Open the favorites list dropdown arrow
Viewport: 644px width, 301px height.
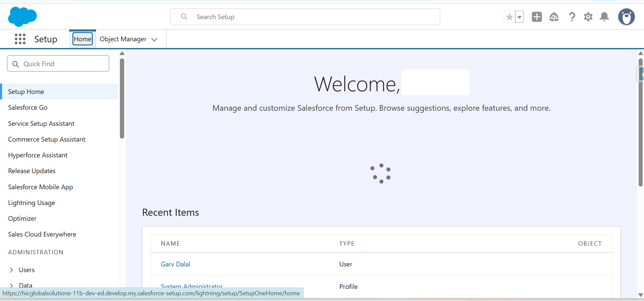click(x=519, y=17)
